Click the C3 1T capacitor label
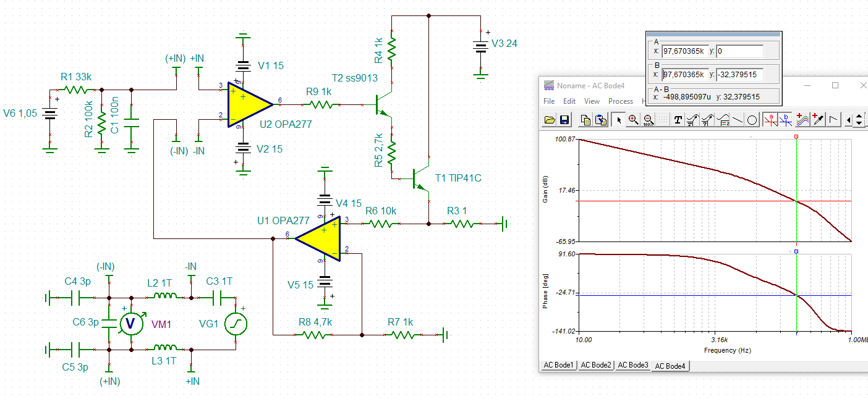The image size is (868, 399). point(219,280)
